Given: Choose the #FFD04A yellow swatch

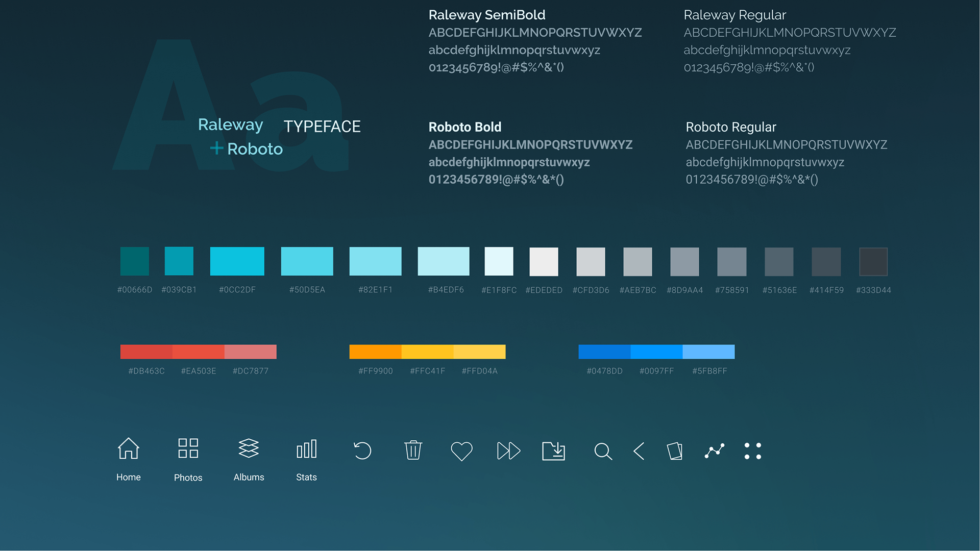Looking at the screenshot, I should click(x=480, y=352).
